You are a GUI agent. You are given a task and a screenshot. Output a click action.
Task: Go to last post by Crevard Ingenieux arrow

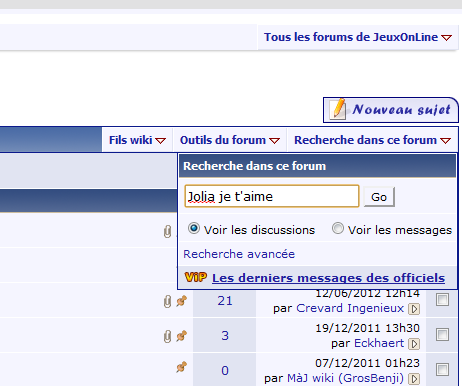[414, 309]
